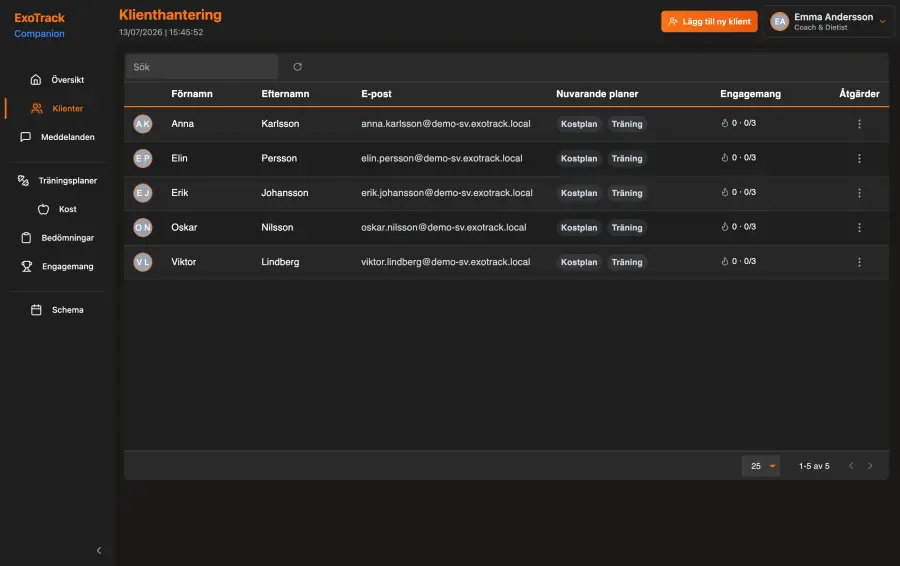Collapse the left sidebar
The height and width of the screenshot is (566, 900).
tap(99, 551)
